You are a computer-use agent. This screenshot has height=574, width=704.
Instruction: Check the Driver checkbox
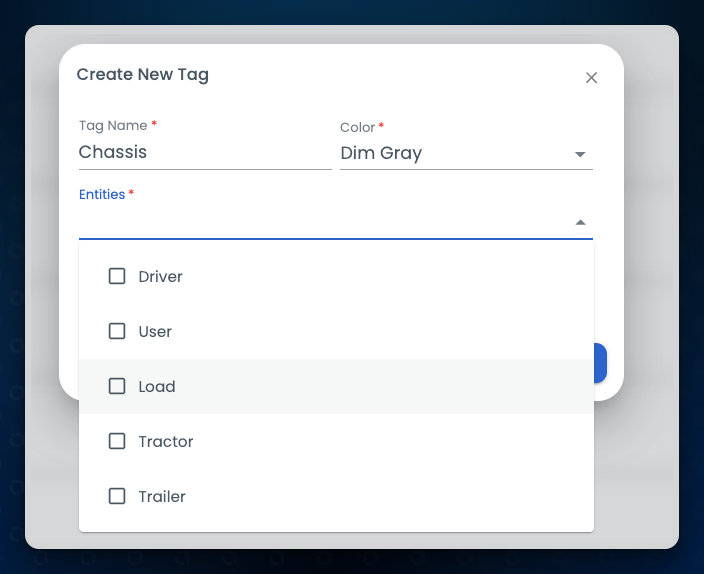[x=117, y=276]
